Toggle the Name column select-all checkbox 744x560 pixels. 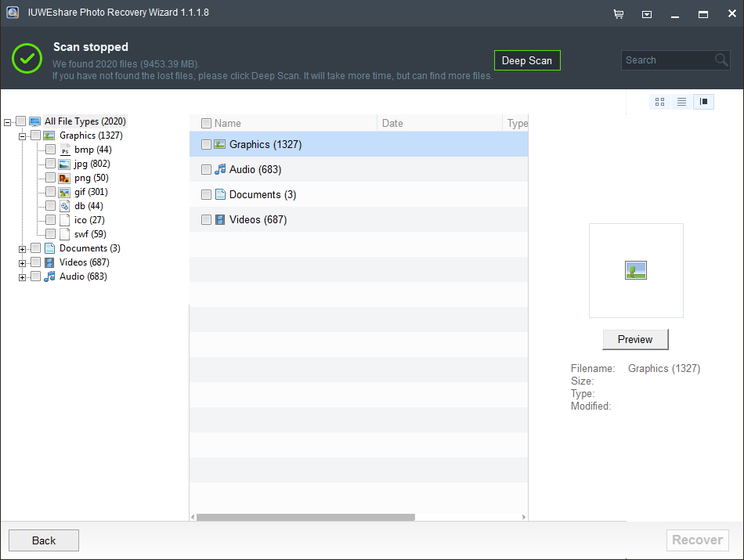pos(206,124)
